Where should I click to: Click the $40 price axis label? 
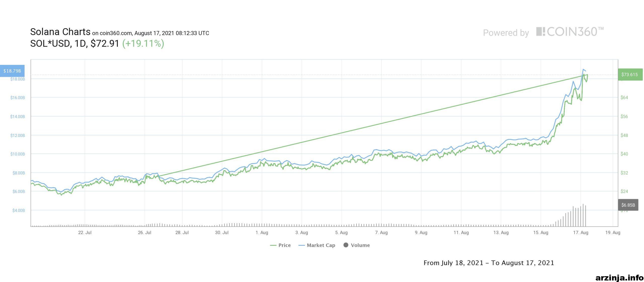point(624,154)
